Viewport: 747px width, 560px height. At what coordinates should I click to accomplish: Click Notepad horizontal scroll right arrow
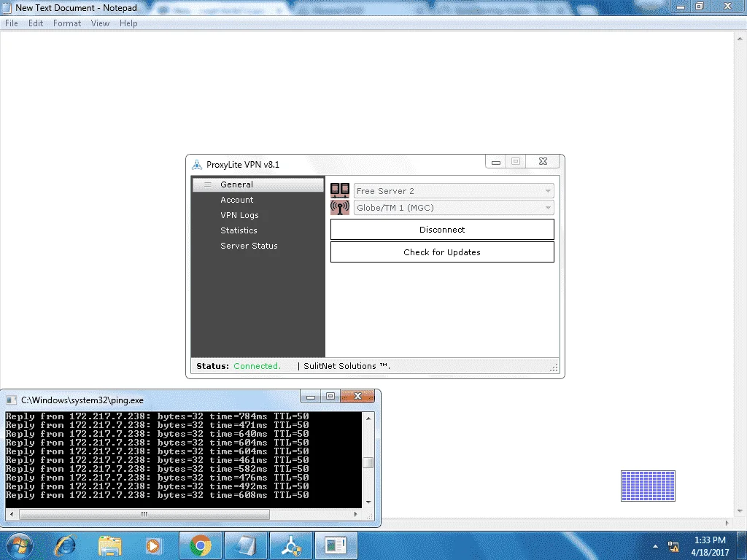[727, 522]
